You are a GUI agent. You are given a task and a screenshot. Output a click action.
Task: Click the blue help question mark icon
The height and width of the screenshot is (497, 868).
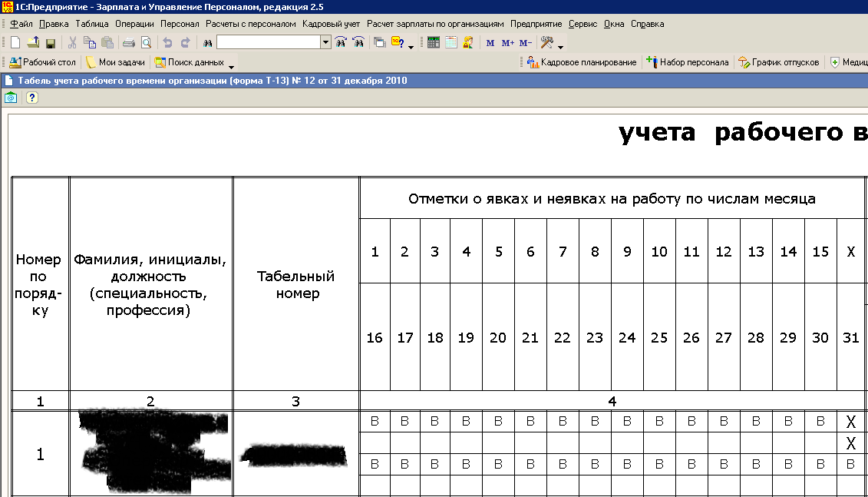click(x=31, y=98)
